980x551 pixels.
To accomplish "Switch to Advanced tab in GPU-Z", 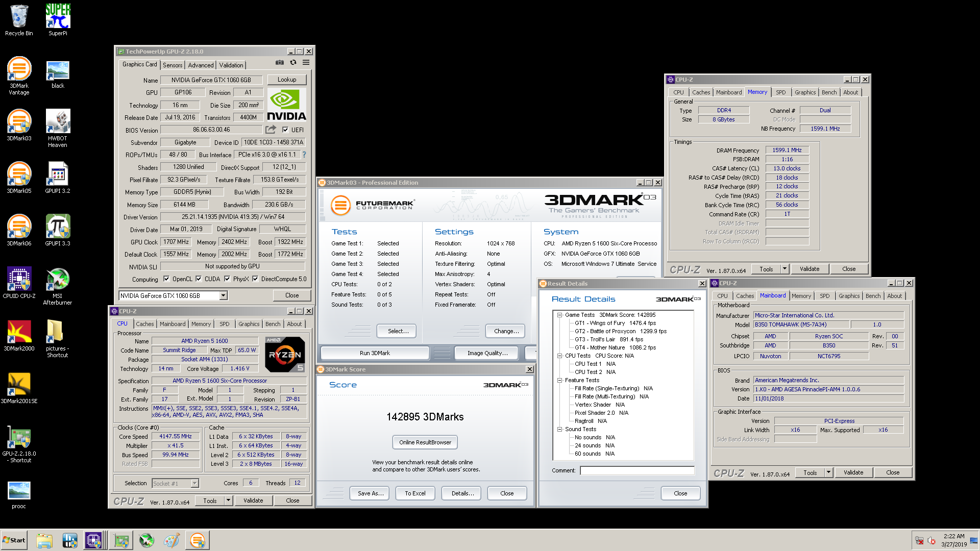I will (x=201, y=65).
